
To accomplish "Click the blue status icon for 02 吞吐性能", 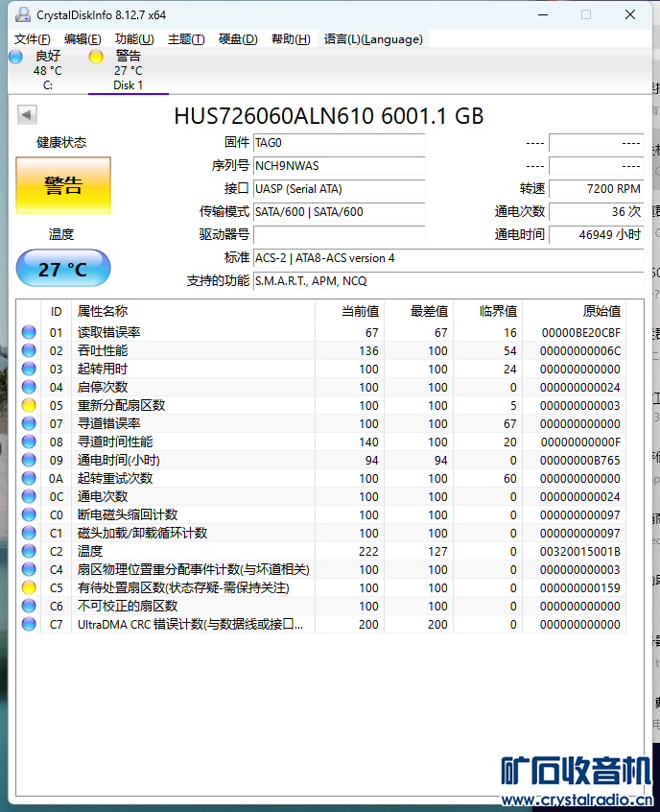I will (x=29, y=350).
